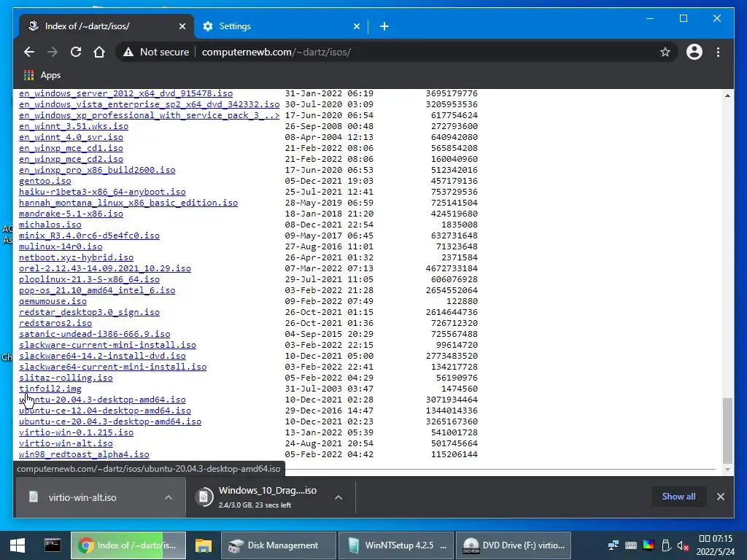Open the Chrome profile avatar
747x560 pixels.
coord(694,52)
